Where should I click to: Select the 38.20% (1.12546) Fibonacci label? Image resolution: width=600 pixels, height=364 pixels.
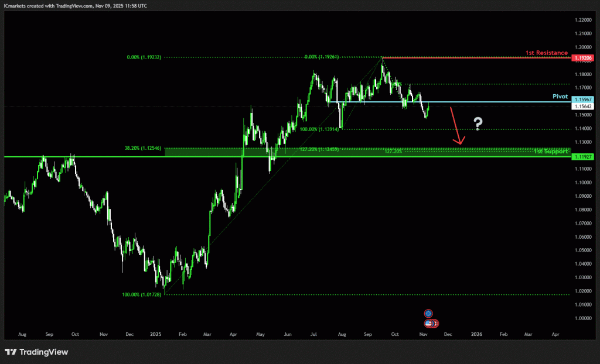pos(142,149)
